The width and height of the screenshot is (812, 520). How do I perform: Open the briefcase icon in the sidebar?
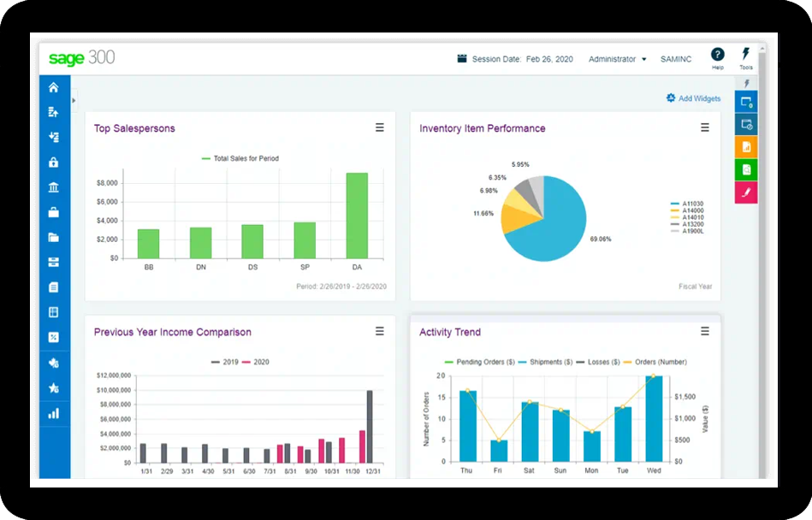click(54, 212)
